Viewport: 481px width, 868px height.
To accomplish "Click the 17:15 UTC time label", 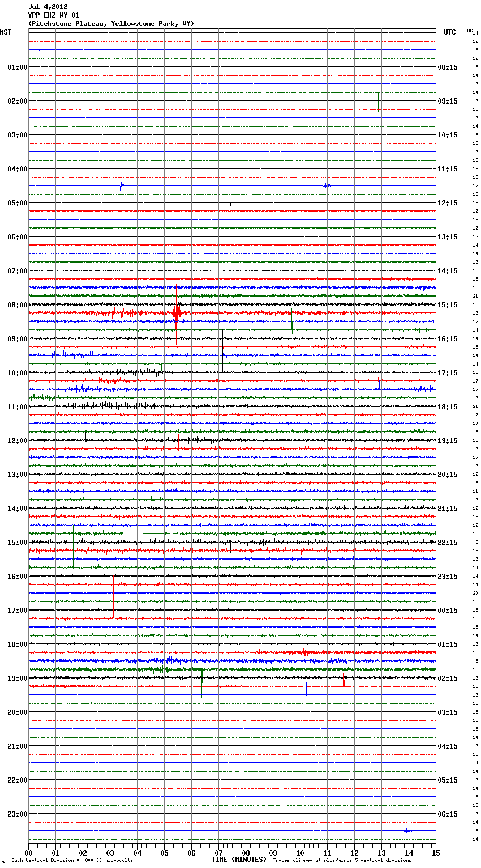I will [x=448, y=373].
